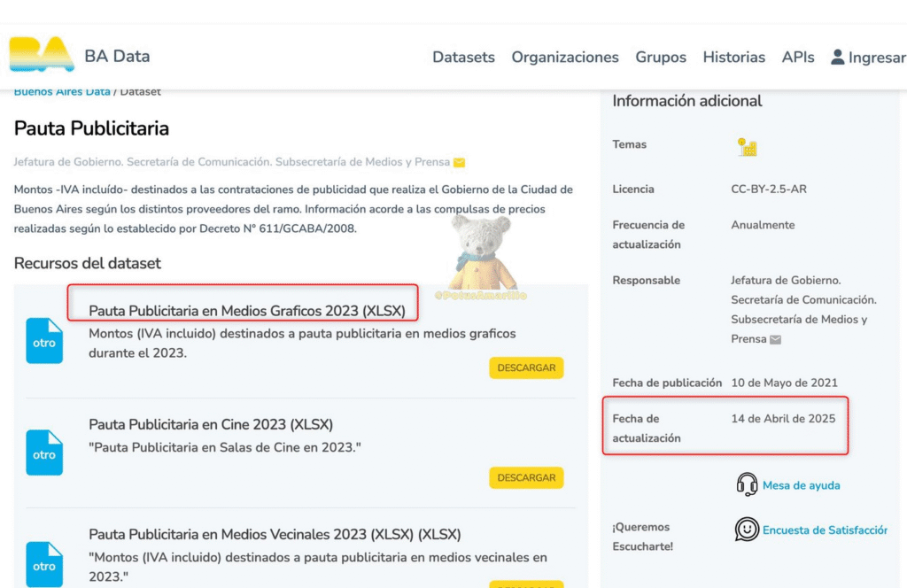907x588 pixels.
Task: Click the Información adicional heading
Action: click(687, 101)
